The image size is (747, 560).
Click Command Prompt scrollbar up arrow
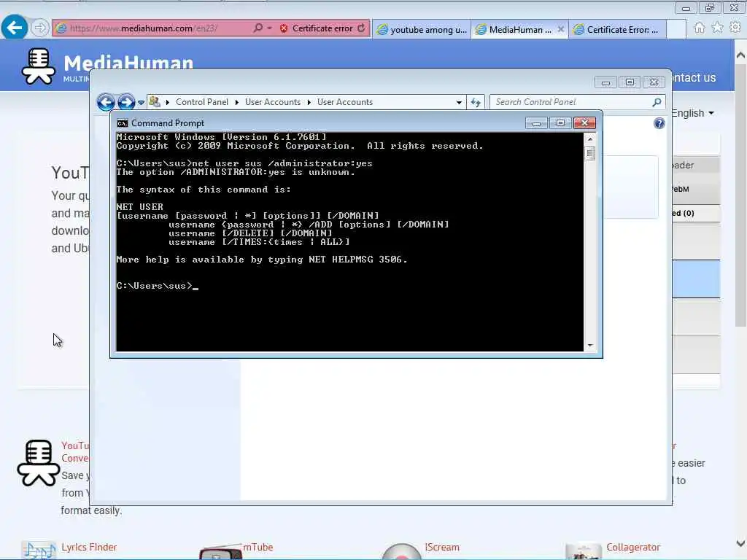tap(589, 139)
